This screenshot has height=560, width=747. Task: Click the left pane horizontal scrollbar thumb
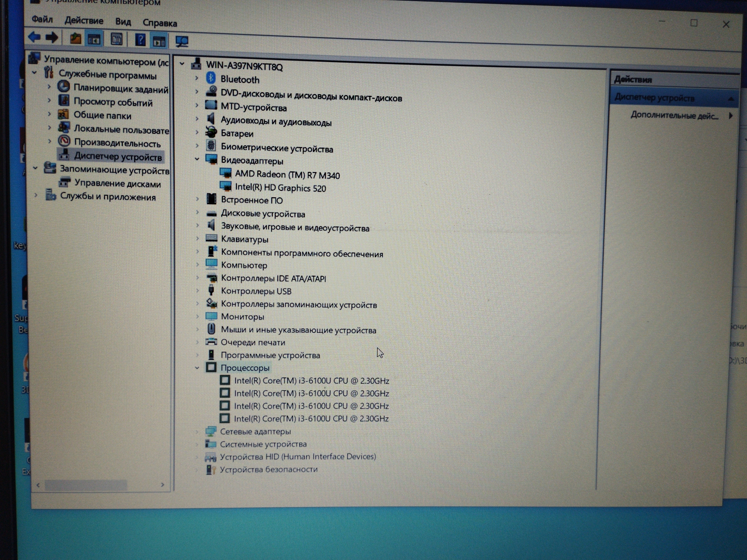(86, 485)
